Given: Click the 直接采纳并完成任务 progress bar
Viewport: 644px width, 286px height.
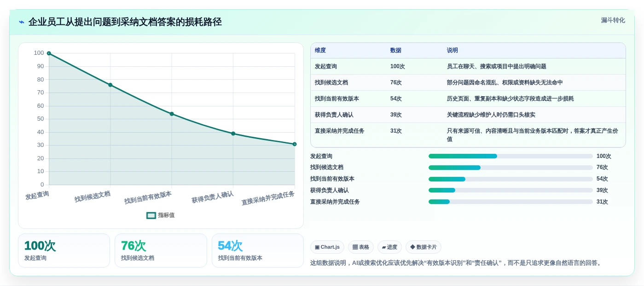Looking at the screenshot, I should tap(511, 202).
